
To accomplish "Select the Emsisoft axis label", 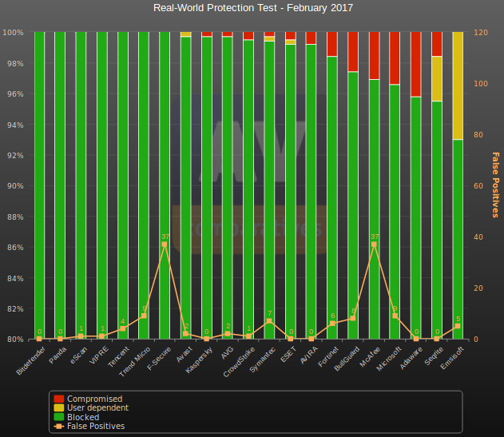I will [x=452, y=358].
